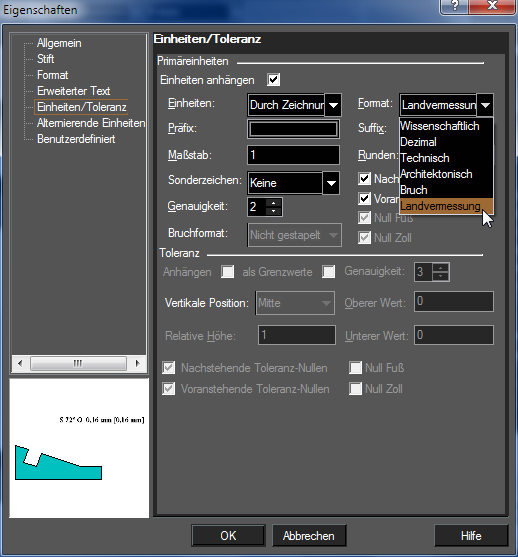Click the title bar help question-mark icon
The height and width of the screenshot is (557, 518).
pos(455,6)
